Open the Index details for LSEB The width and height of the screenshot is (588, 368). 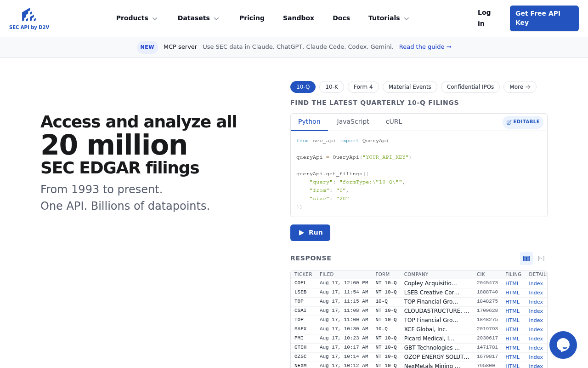pyautogui.click(x=536, y=293)
